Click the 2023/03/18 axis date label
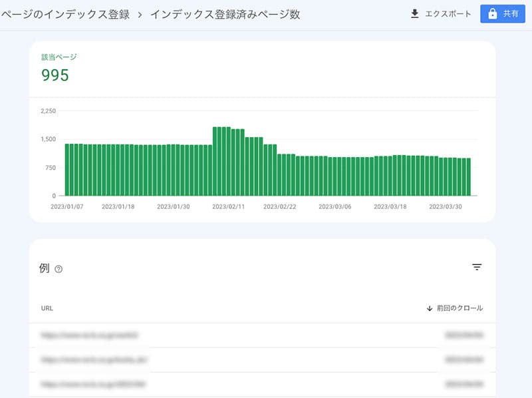532x398 pixels. click(x=390, y=206)
